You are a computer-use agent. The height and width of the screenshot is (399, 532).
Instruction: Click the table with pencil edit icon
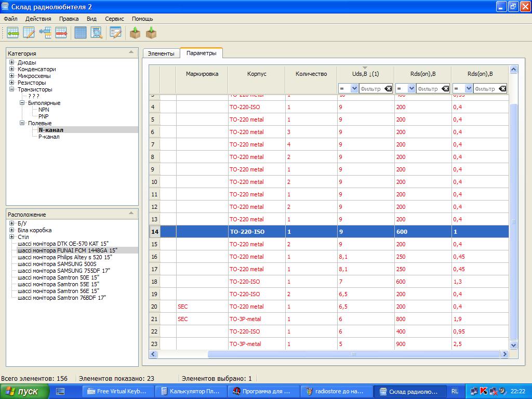(29, 33)
